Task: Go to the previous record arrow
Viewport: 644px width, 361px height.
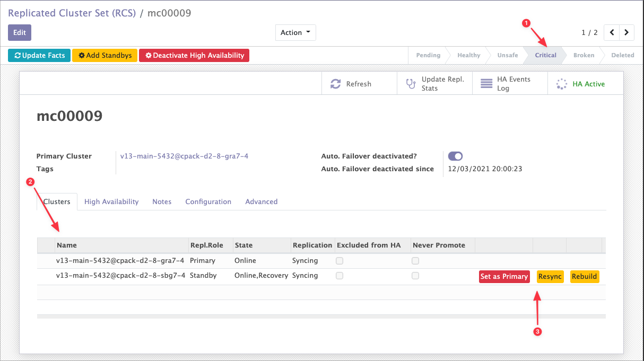Action: 612,32
